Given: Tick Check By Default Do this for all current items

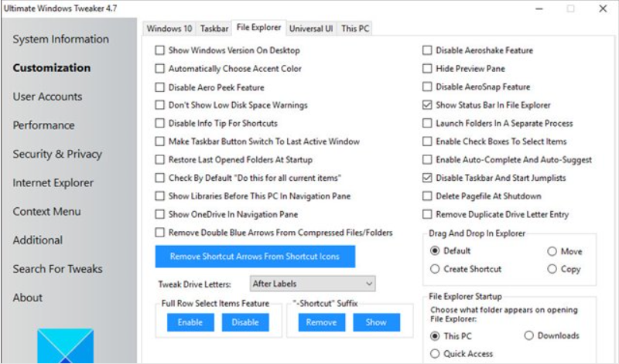Looking at the screenshot, I should pyautogui.click(x=160, y=178).
